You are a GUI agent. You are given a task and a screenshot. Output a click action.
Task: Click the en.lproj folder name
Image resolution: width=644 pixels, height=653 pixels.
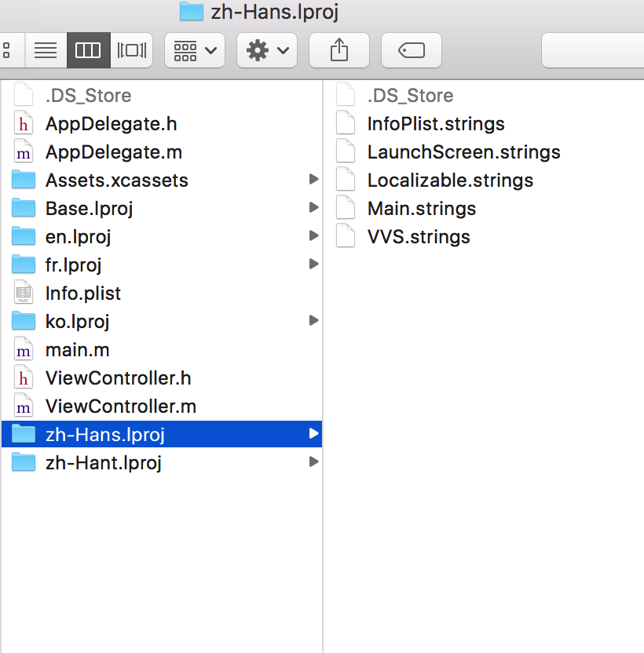click(x=79, y=237)
